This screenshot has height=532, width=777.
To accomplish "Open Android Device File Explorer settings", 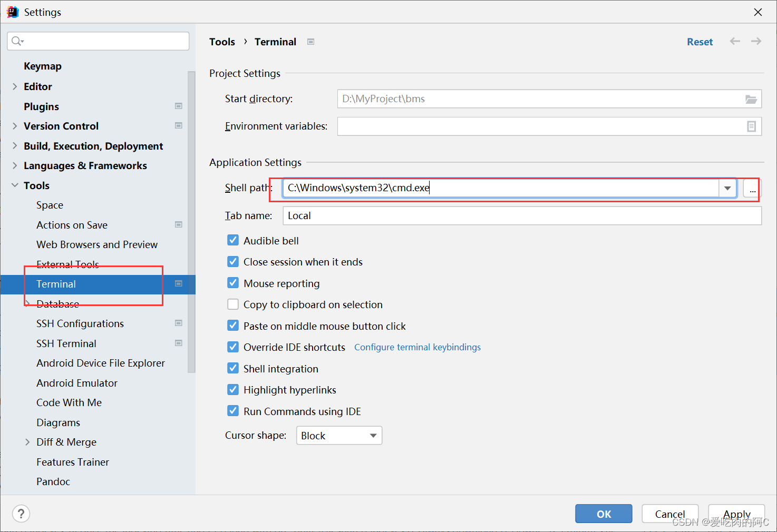I will click(x=101, y=363).
